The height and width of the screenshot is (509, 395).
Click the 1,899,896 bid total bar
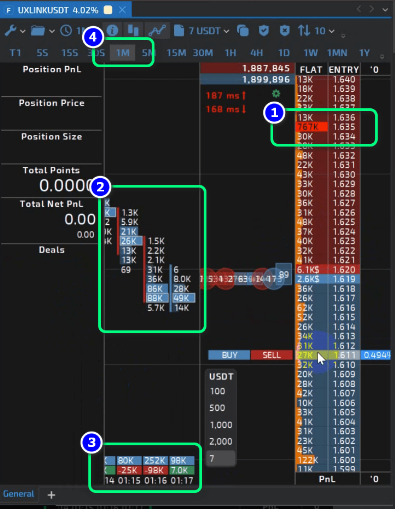(x=247, y=79)
